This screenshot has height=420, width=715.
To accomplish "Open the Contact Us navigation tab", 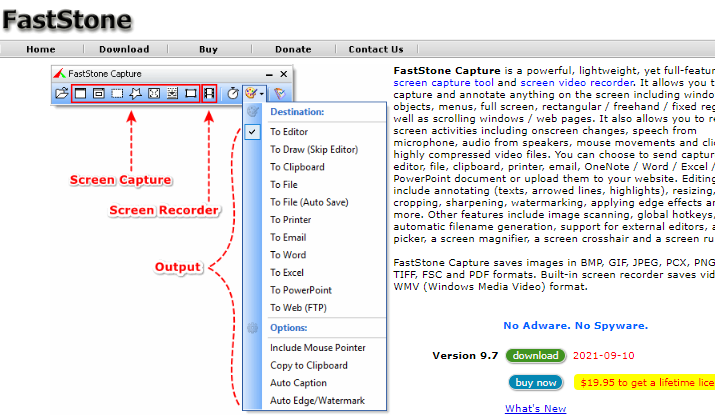I will 376,49.
